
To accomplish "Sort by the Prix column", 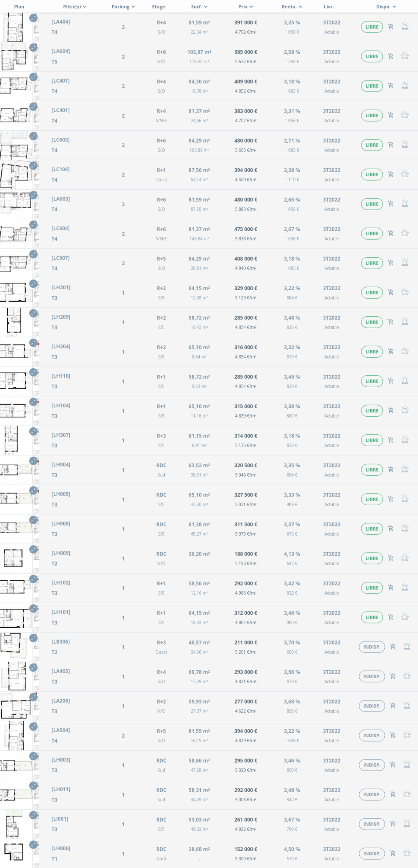I will pyautogui.click(x=246, y=7).
